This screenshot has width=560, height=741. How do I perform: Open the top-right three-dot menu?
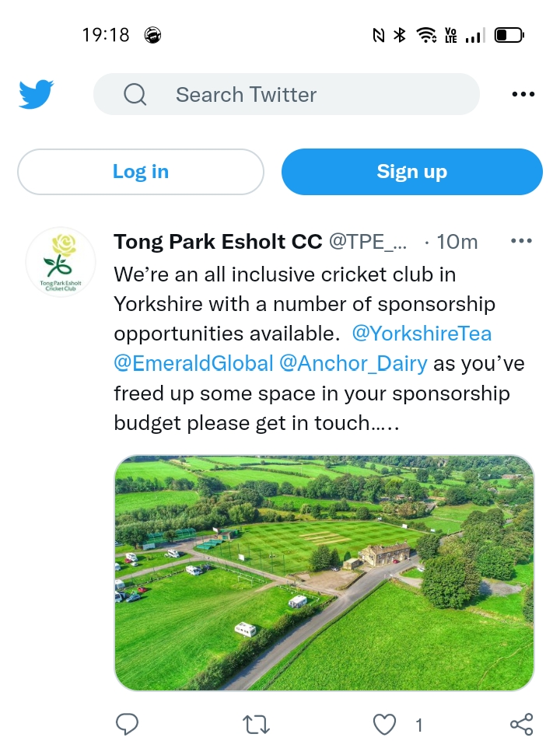coord(523,95)
